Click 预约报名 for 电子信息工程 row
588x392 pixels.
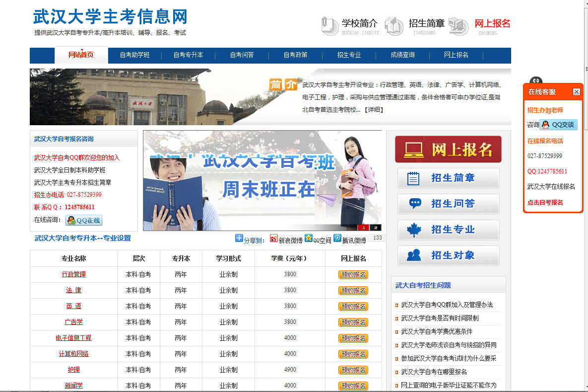tap(353, 338)
